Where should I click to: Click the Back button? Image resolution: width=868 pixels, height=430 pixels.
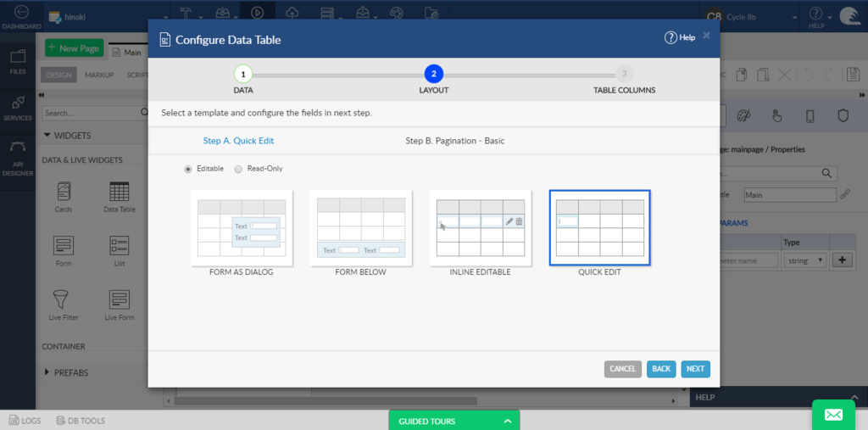pyautogui.click(x=661, y=369)
